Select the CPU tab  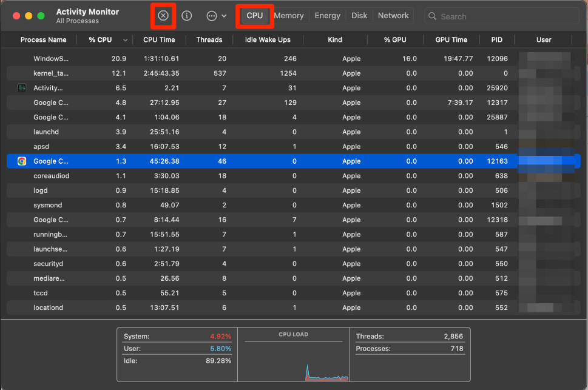tap(255, 16)
